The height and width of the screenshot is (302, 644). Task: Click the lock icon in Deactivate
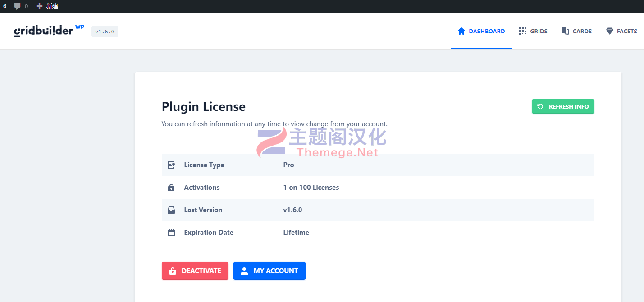tap(172, 271)
